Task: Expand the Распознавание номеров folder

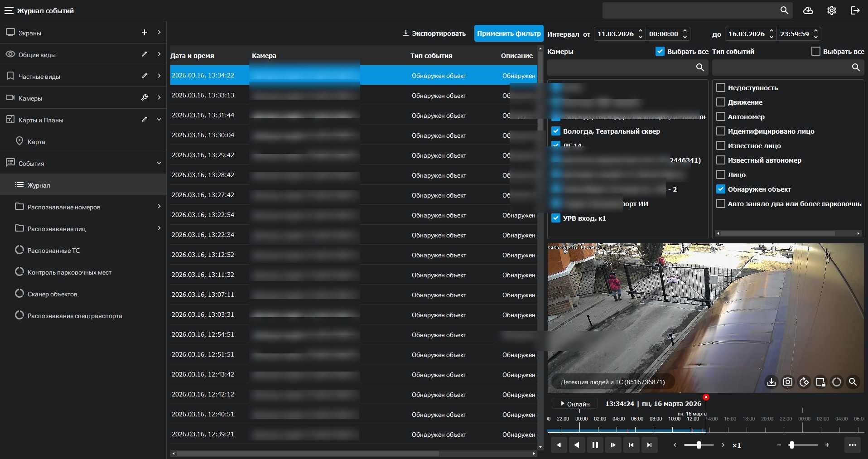Action: pyautogui.click(x=159, y=207)
